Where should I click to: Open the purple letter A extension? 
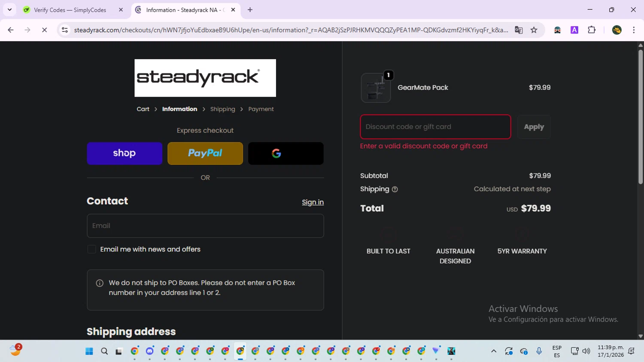574,30
